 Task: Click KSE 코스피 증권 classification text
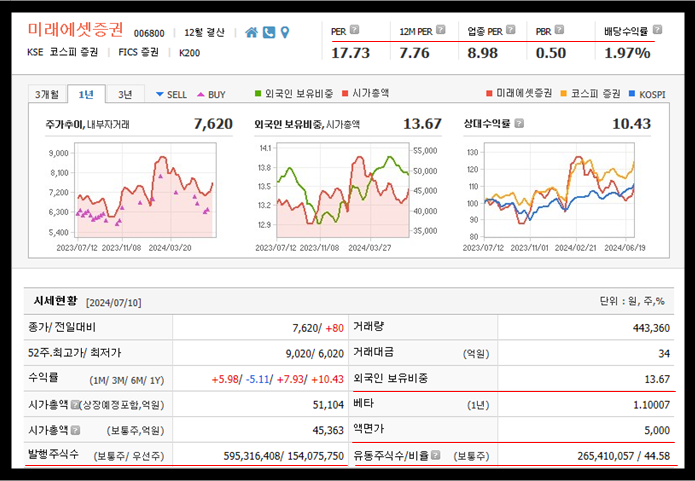62,52
